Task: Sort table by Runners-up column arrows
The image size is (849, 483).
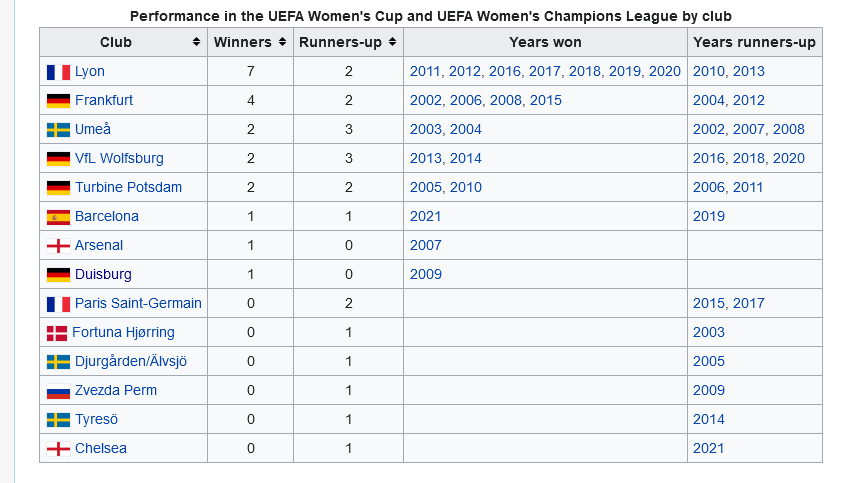Action: pyautogui.click(x=392, y=42)
